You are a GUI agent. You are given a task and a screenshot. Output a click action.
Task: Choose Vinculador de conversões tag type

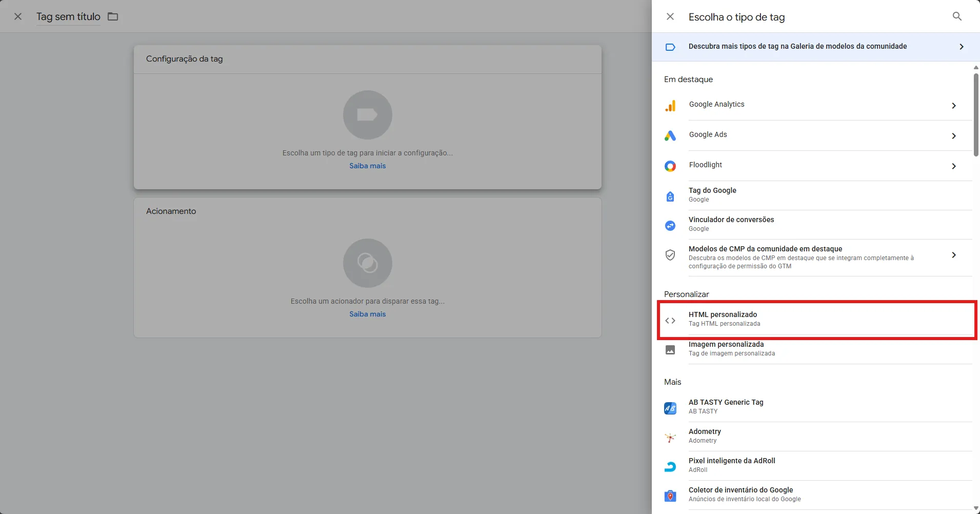[x=818, y=224]
